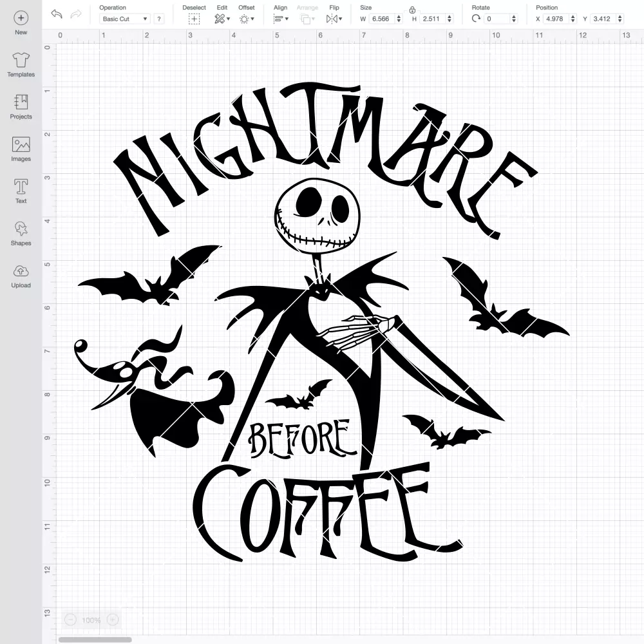Open the Offset tool

[247, 19]
